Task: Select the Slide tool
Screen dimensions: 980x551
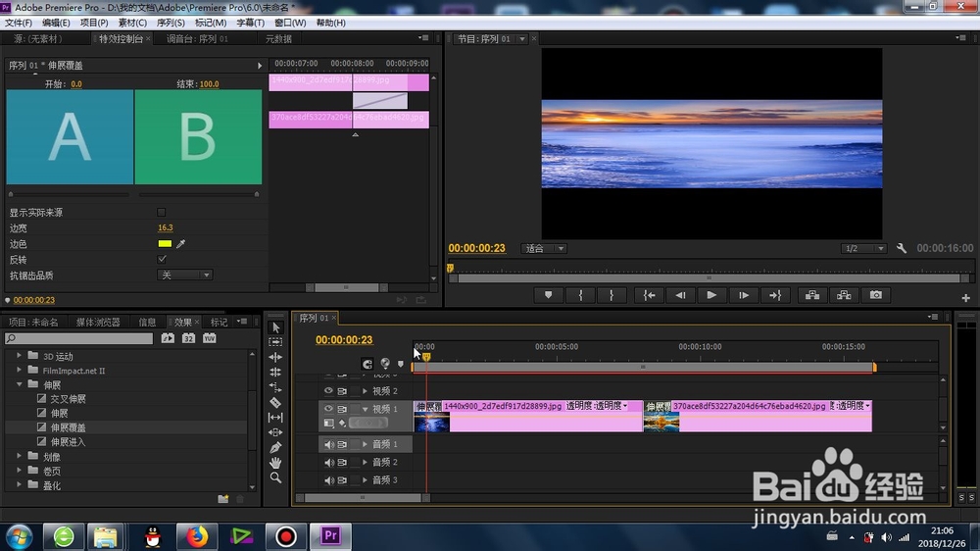Action: pyautogui.click(x=275, y=432)
